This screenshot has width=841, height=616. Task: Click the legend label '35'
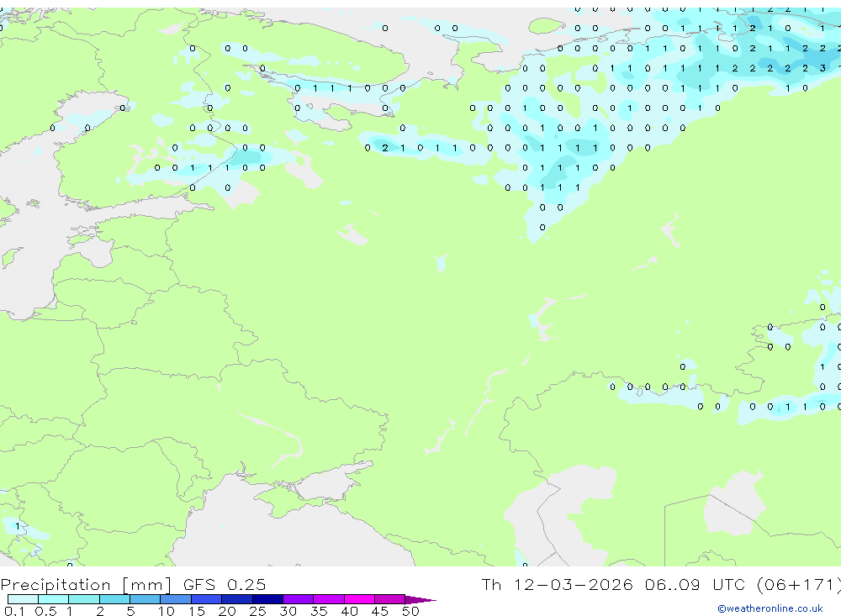[x=319, y=611]
